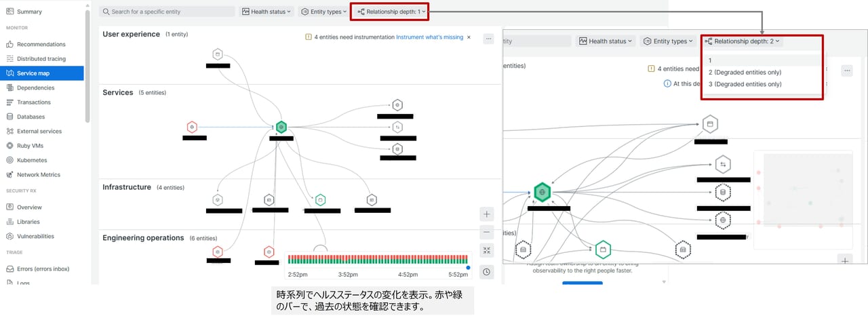Open the three-dots menu beside the instrumentation notice
Image resolution: width=868 pixels, height=318 pixels.
(488, 39)
